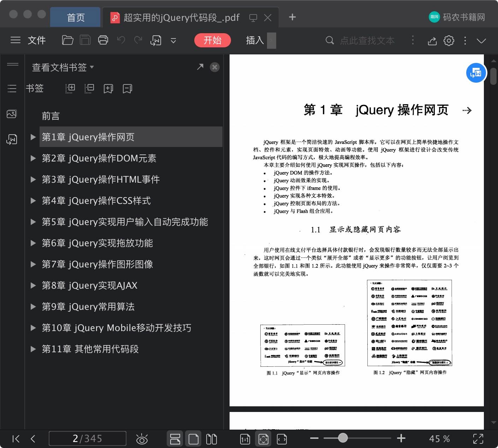Expand 第4章 jQuery操作CSS样式 bookmark
This screenshot has width=498, height=448.
(33, 201)
